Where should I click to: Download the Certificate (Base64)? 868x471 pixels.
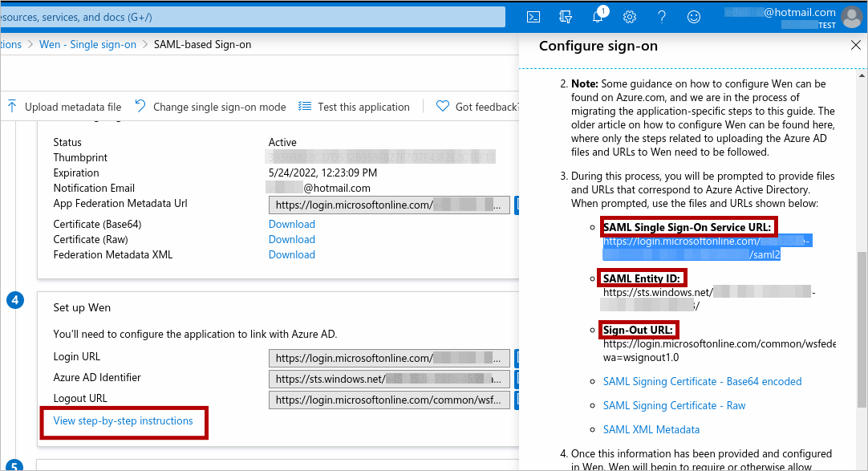click(291, 225)
